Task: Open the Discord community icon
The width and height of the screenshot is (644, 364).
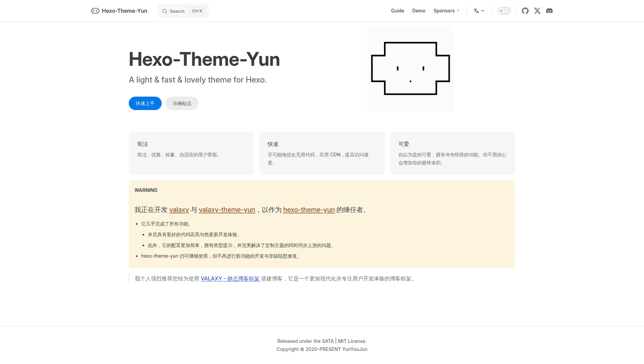Action: coord(549,11)
